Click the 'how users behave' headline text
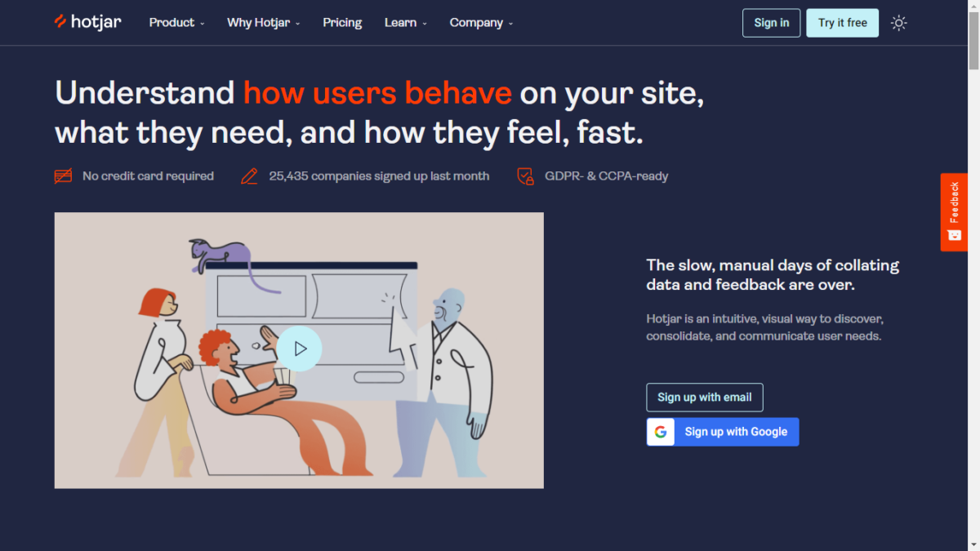Viewport: 980px width, 551px height. [x=377, y=93]
